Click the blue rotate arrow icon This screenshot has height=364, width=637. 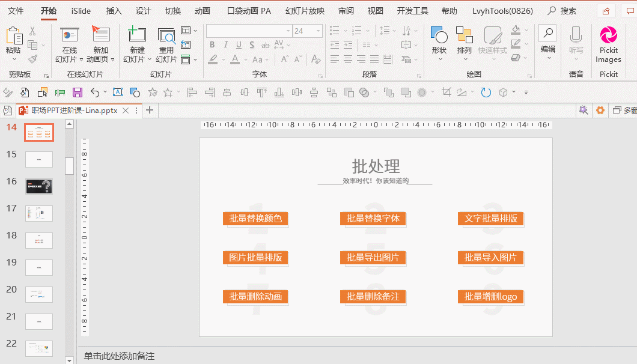(486, 93)
